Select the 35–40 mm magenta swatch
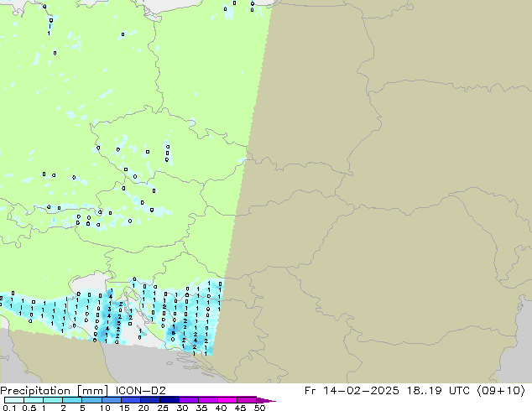This screenshot has height=411, width=532. pyautogui.click(x=207, y=400)
